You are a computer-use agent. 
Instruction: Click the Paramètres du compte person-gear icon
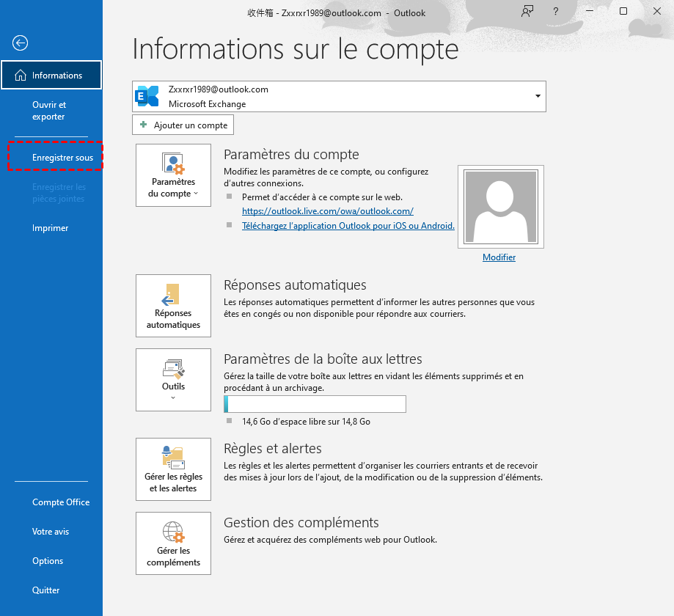click(173, 164)
